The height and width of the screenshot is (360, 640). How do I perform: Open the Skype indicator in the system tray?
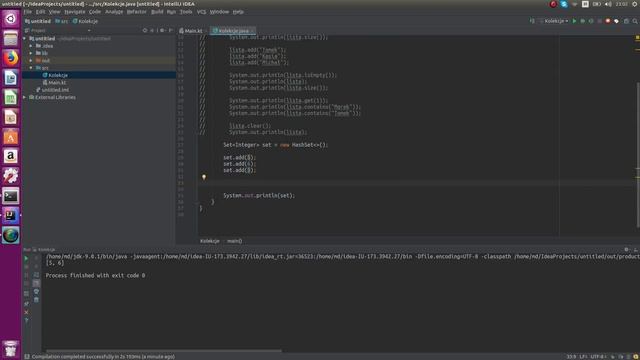(564, 4)
